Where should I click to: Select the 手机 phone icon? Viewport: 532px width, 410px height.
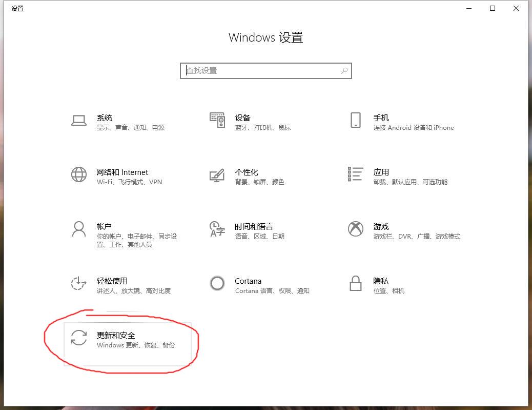pyautogui.click(x=355, y=121)
